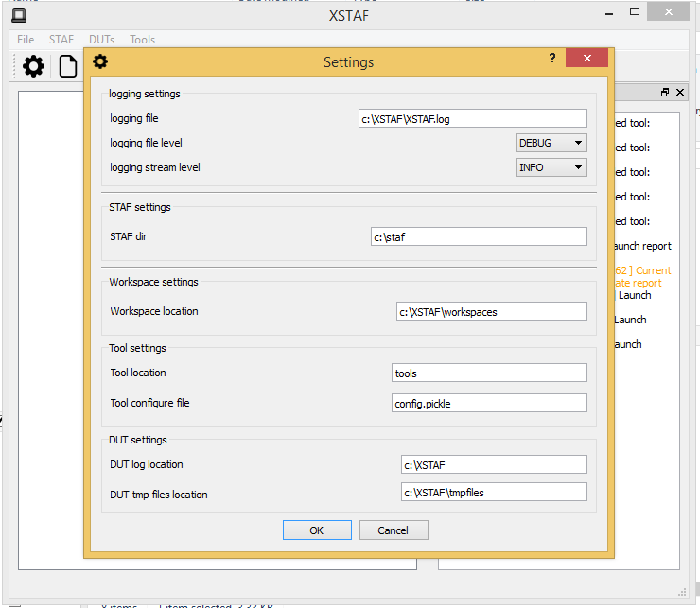Screen dimensions: 700x608
Task: Open the Tools menu
Action: tap(143, 40)
